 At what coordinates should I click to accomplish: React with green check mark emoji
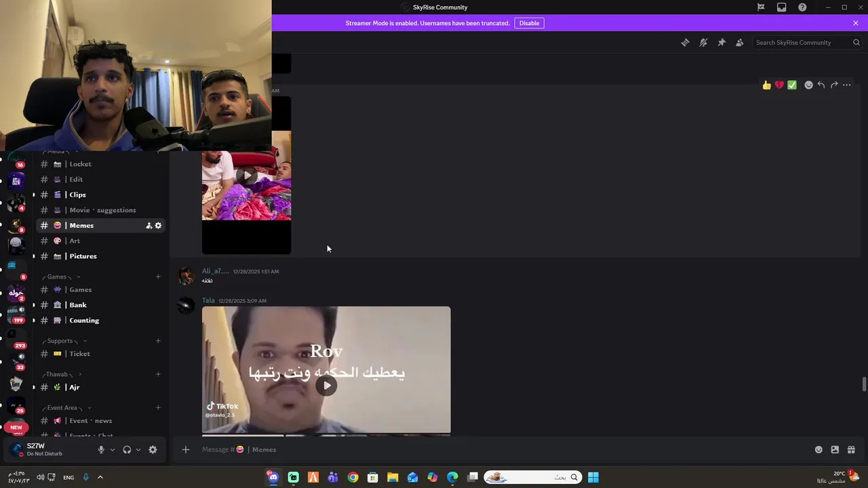[792, 85]
